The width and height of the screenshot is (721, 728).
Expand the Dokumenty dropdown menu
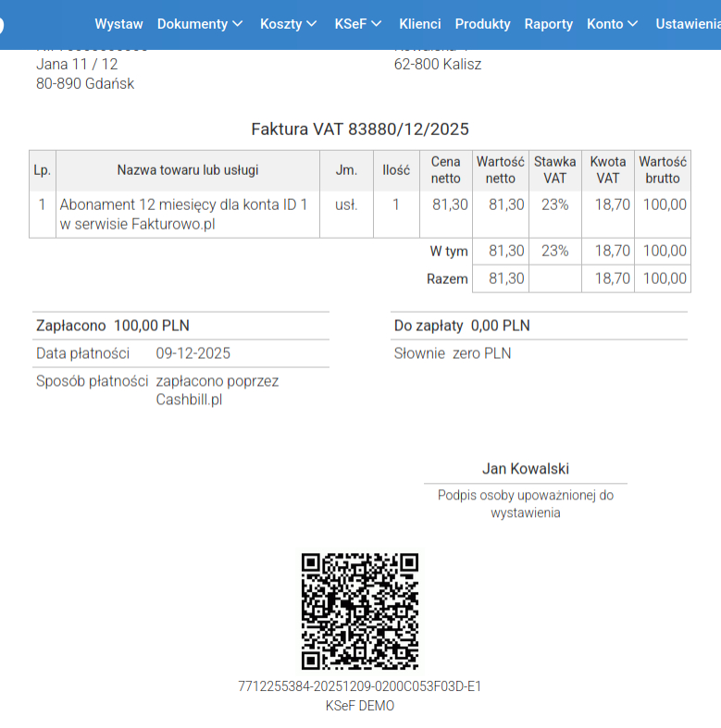point(200,24)
